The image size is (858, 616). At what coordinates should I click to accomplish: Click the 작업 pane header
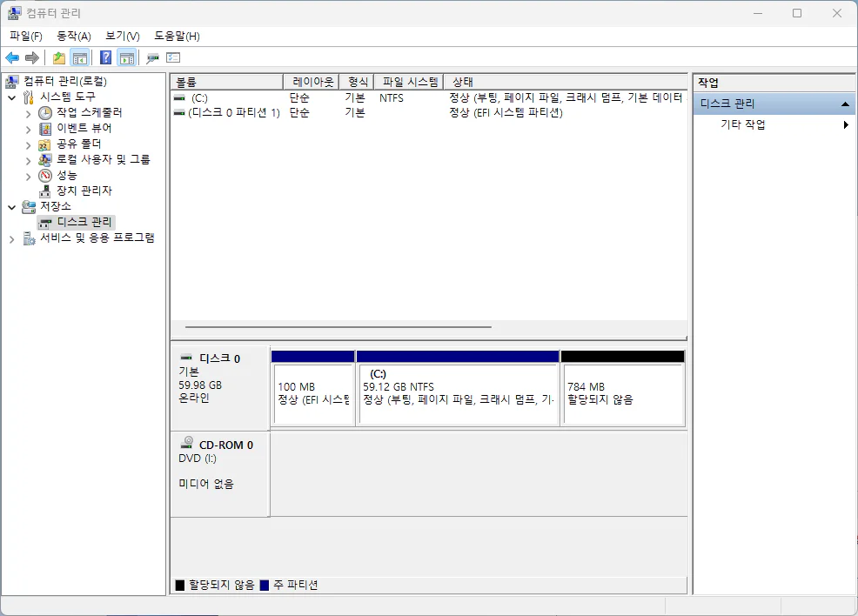click(x=774, y=83)
